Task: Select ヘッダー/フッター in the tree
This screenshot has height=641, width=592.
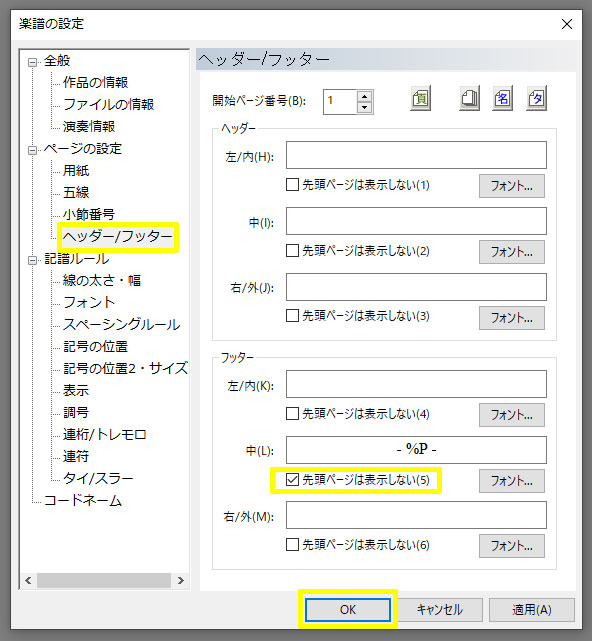Action: [x=117, y=237]
